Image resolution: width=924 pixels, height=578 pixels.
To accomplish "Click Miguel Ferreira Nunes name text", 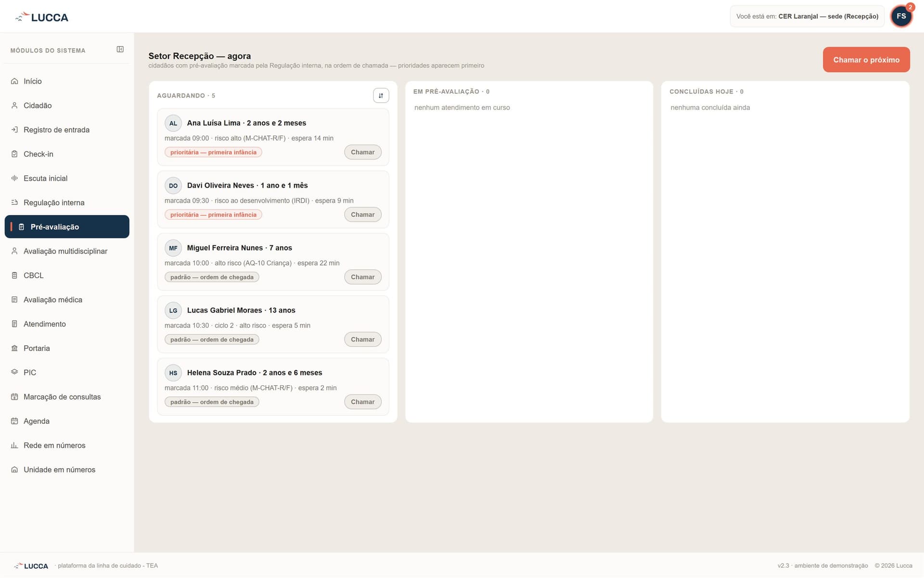I will pos(225,248).
